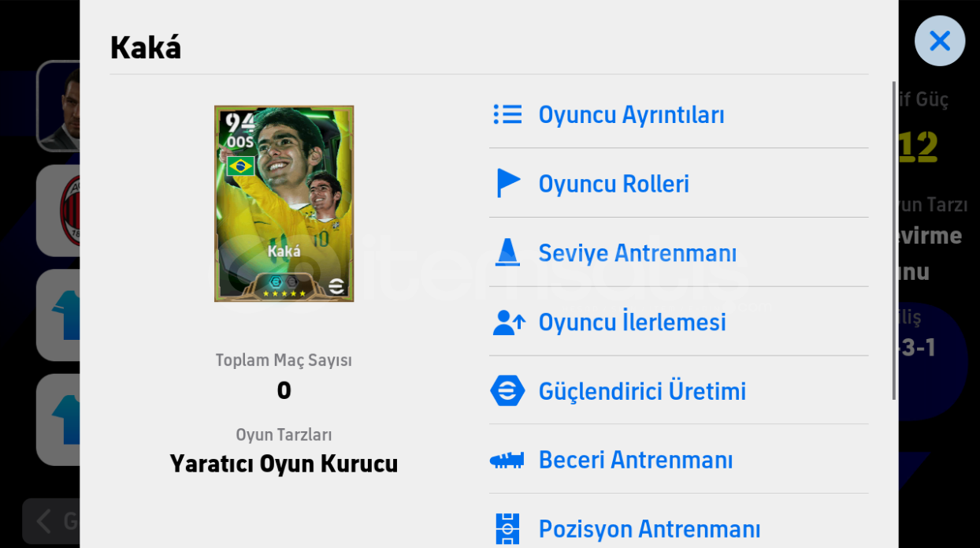Open Oyuncu İlerlemesi option

tap(632, 322)
